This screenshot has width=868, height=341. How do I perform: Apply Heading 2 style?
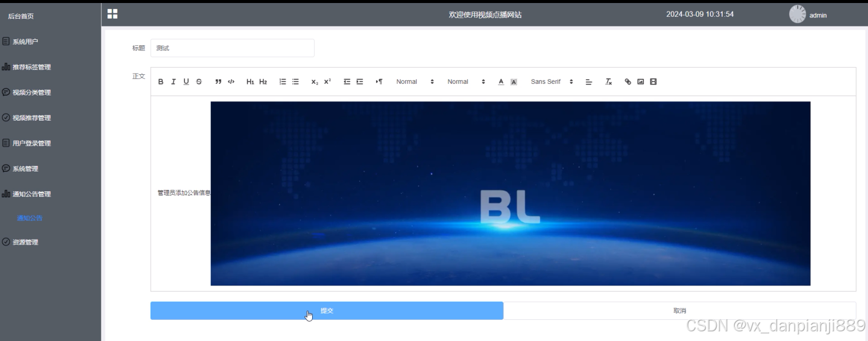tap(263, 81)
